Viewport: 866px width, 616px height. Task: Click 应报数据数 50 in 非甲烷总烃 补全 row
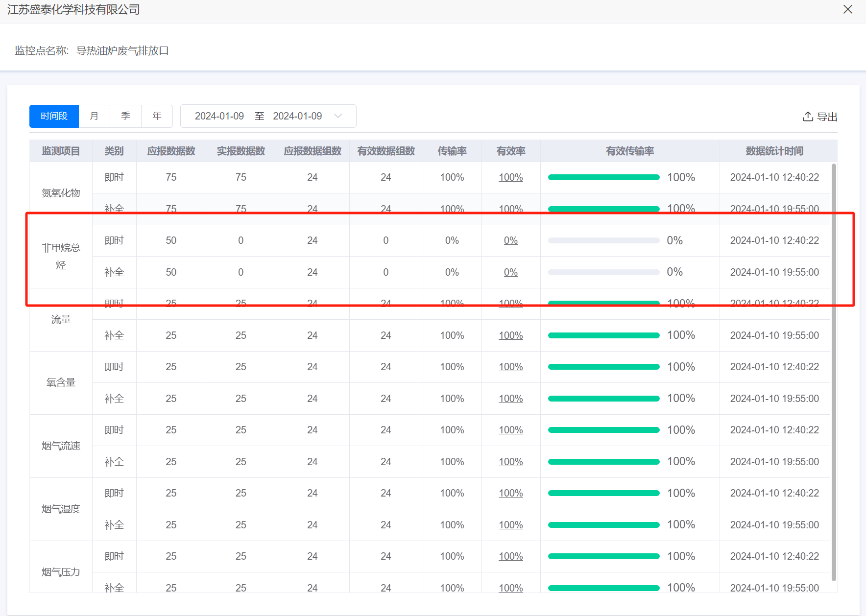[171, 272]
